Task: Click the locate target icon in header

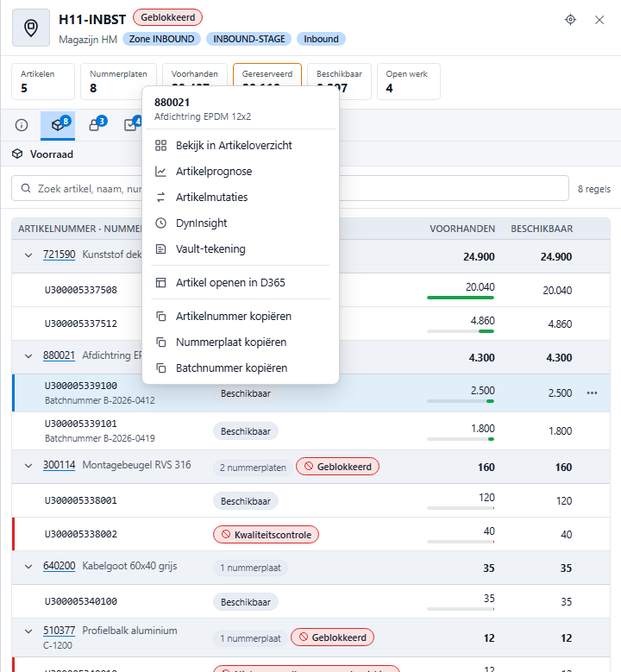Action: (570, 20)
